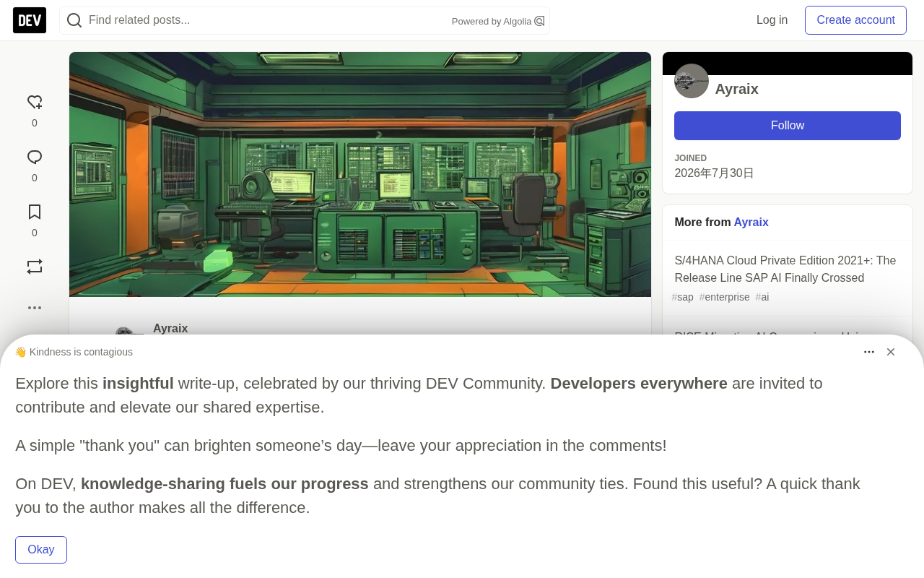Save the post with the bookmark icon

click(x=35, y=212)
